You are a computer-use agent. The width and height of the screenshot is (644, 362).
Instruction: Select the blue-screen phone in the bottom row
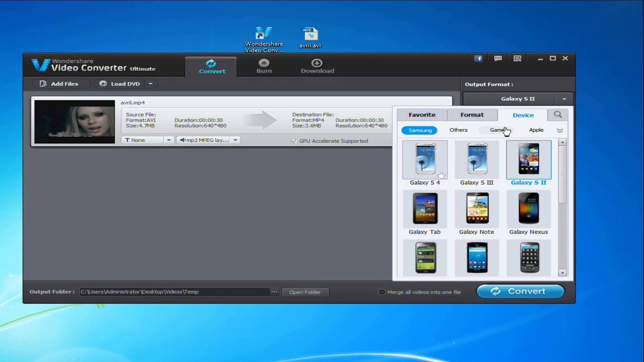point(477,257)
